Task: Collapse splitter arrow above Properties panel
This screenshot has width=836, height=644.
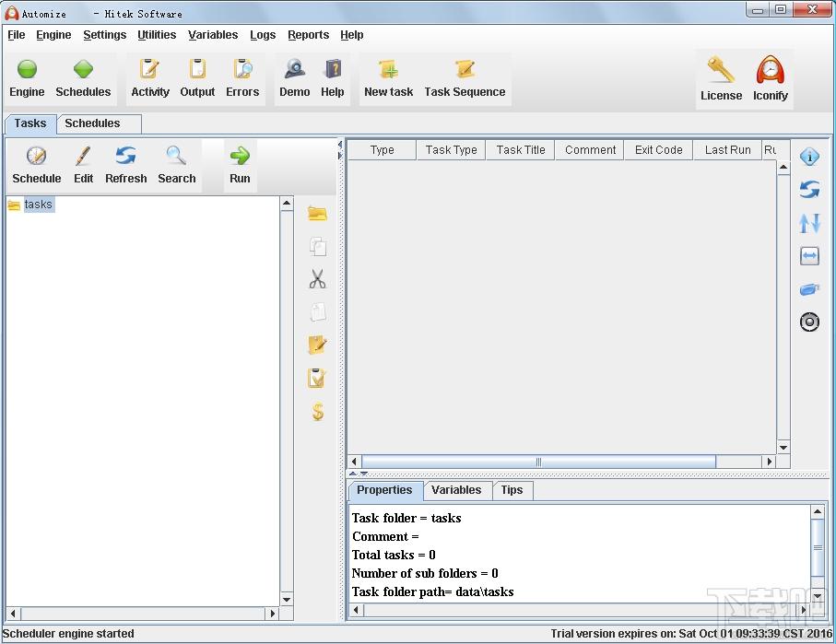Action: pyautogui.click(x=352, y=473)
